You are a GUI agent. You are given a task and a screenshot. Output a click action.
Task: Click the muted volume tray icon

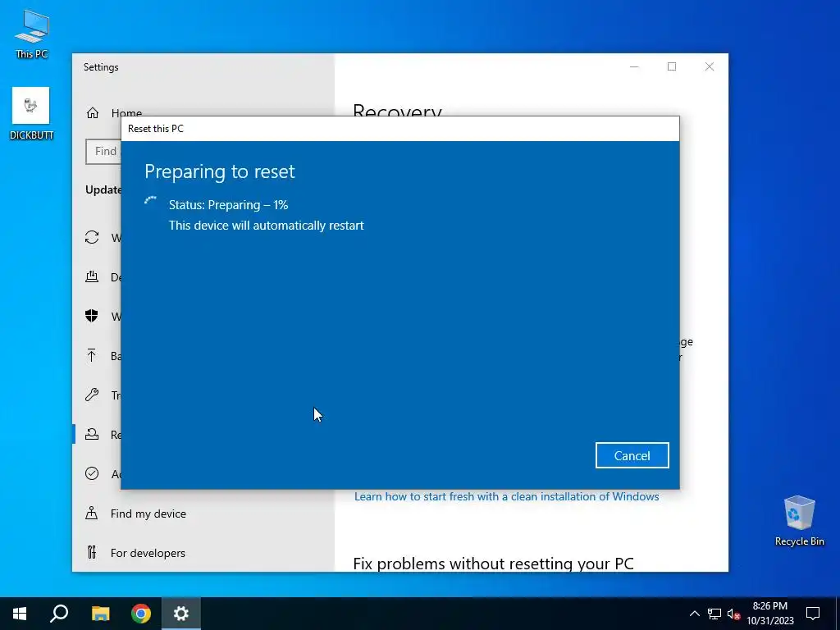click(x=733, y=614)
